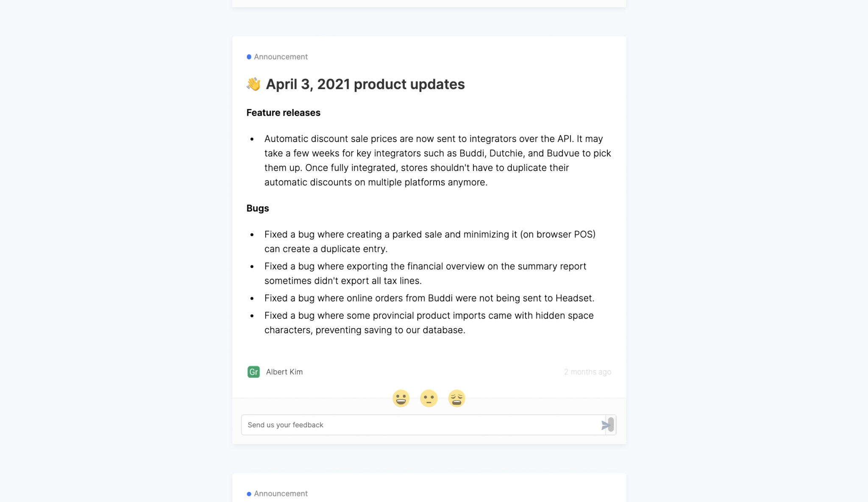Open the April 3, 2021 product updates post

point(365,84)
